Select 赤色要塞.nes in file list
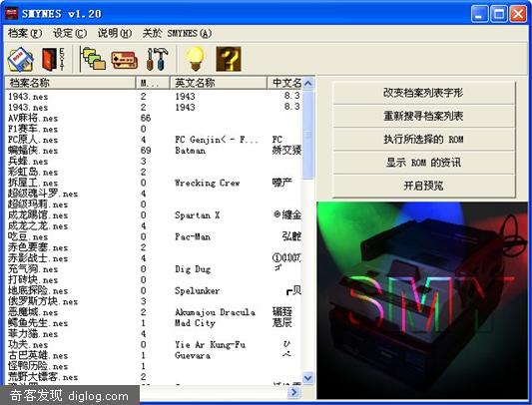Viewport: 532px width, 405px height. [x=38, y=247]
